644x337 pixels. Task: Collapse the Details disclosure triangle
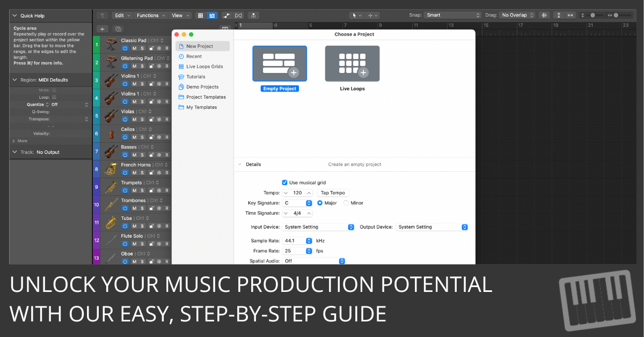coord(240,164)
